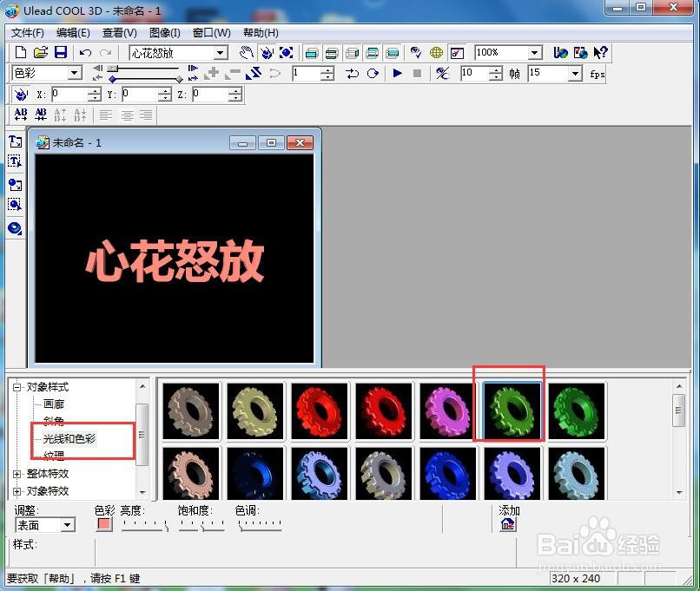Image resolution: width=700 pixels, height=591 pixels.
Task: Click the 心花怒放 3D text in canvas
Action: point(175,260)
